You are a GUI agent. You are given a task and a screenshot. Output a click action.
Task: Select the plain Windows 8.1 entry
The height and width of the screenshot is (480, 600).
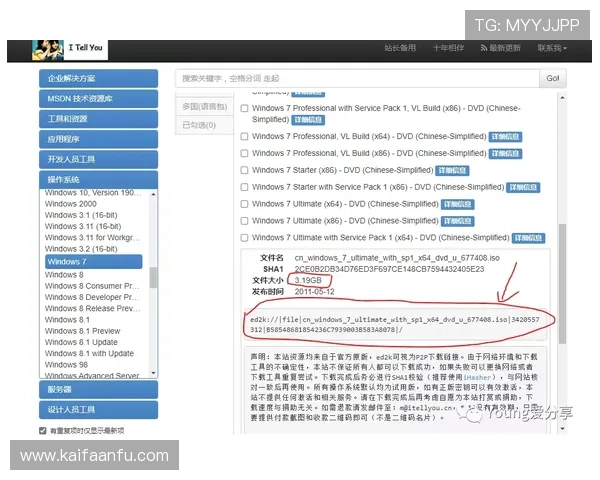[x=67, y=320]
